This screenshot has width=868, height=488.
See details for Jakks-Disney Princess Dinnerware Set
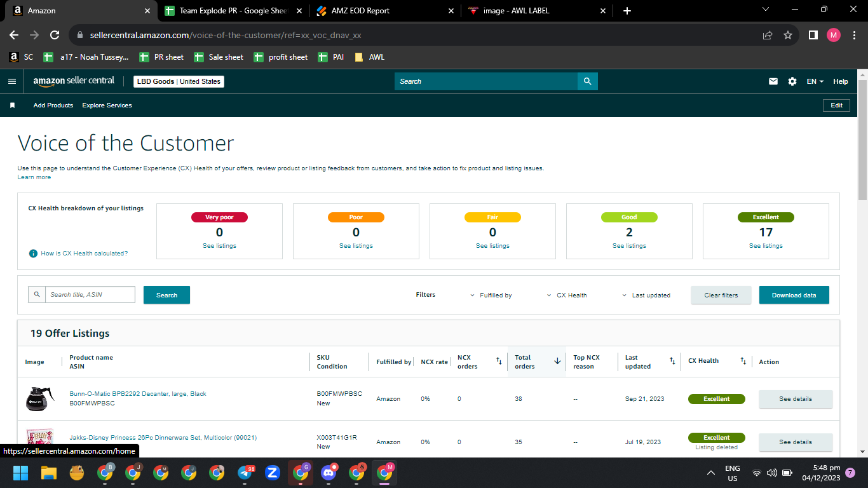click(796, 442)
